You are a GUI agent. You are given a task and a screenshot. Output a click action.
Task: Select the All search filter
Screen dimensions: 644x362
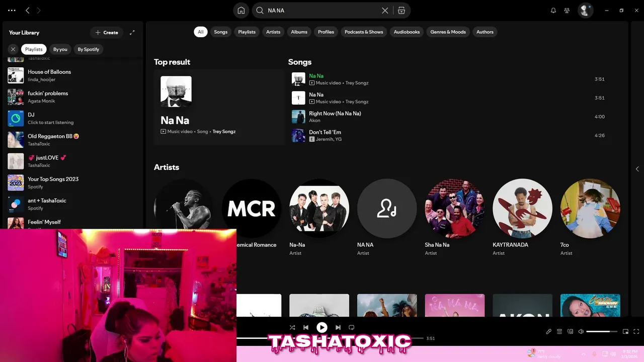201,32
